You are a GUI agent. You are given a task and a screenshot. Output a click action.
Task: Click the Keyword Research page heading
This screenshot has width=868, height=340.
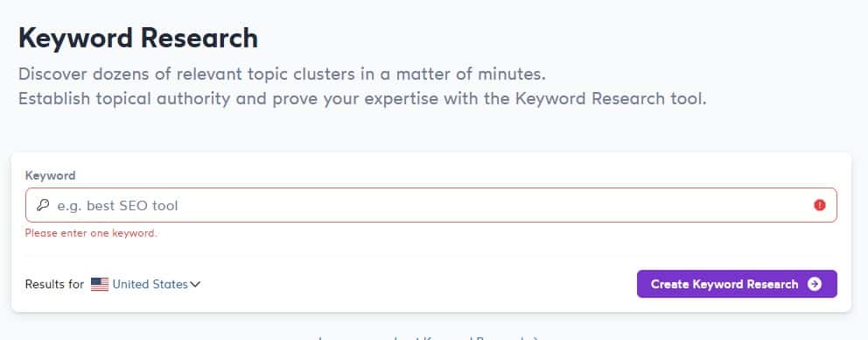coord(138,39)
